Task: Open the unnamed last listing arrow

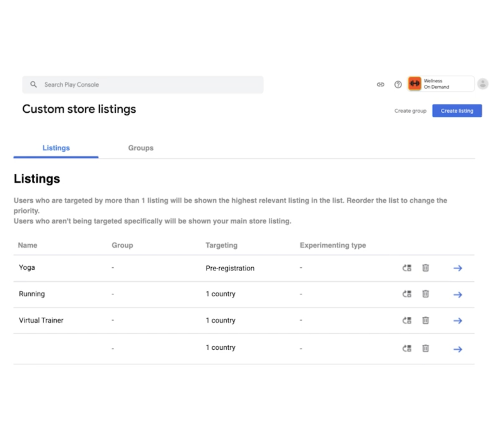Action: 458,349
